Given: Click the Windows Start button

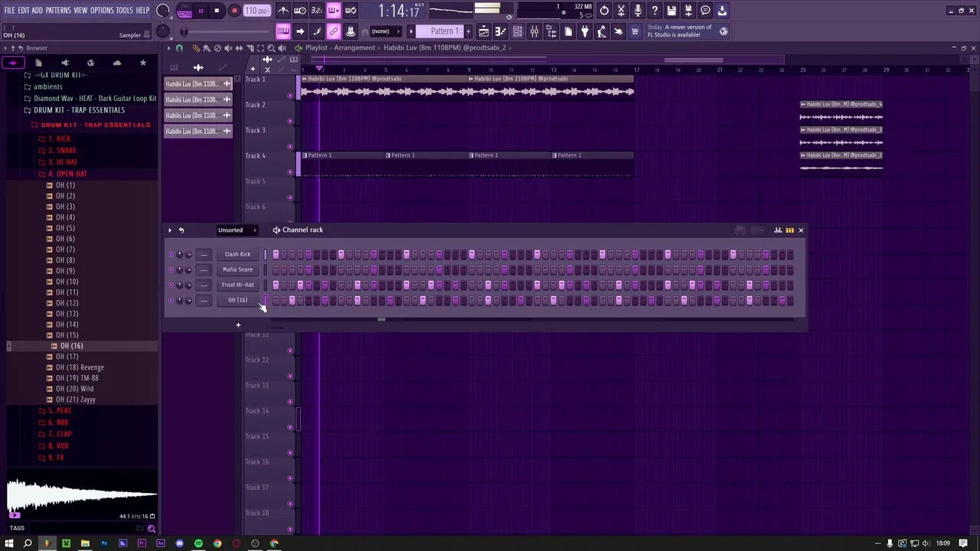Looking at the screenshot, I should click(x=9, y=543).
